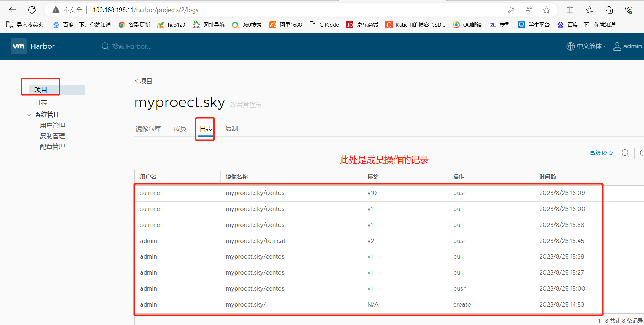Open the 学生平台 bookmark
Screen dimensions: 644x325
pos(534,25)
